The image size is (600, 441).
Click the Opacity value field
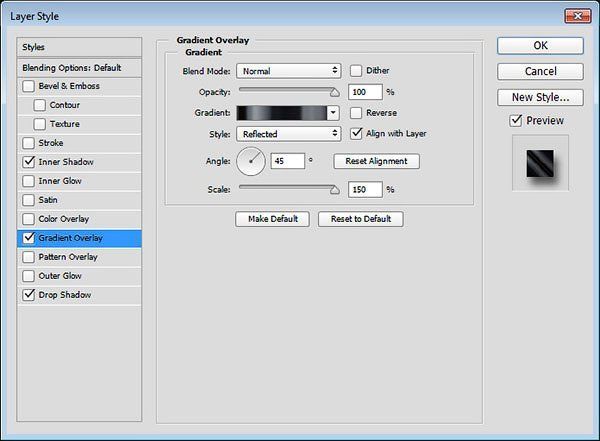coord(365,92)
